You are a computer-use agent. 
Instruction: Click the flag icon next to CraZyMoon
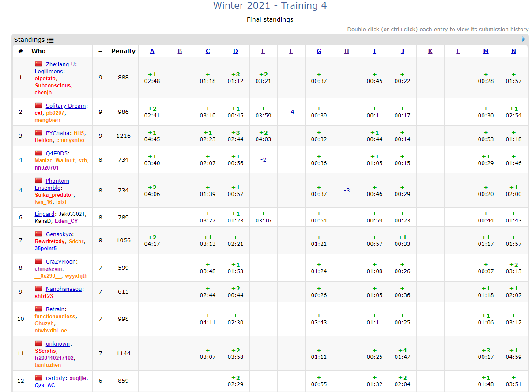click(x=38, y=261)
